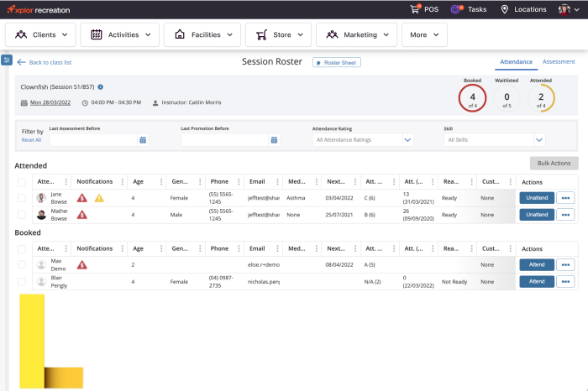Click Reset All filters link

click(32, 140)
